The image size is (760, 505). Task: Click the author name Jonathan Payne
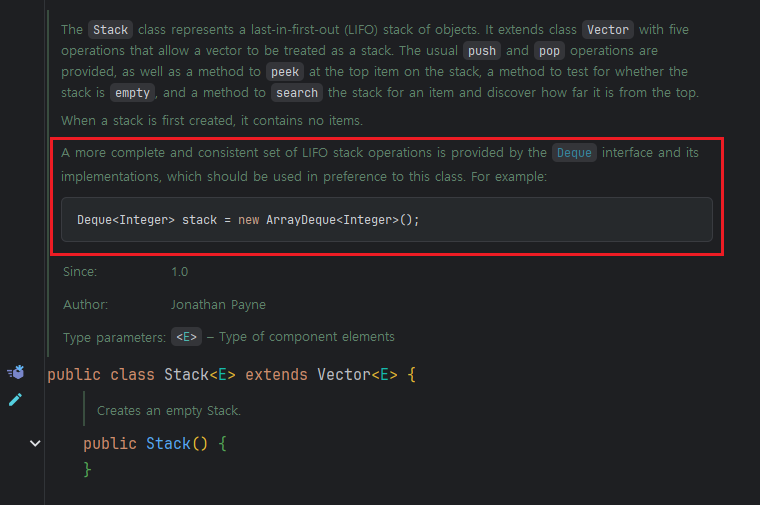tap(218, 304)
